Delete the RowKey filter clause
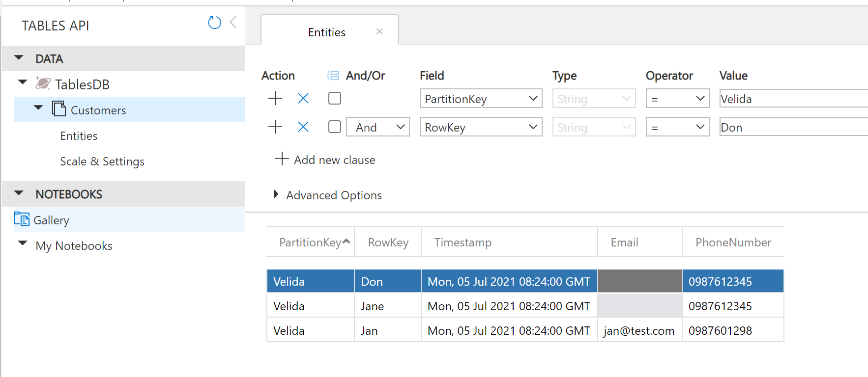The width and height of the screenshot is (868, 377). click(x=303, y=127)
